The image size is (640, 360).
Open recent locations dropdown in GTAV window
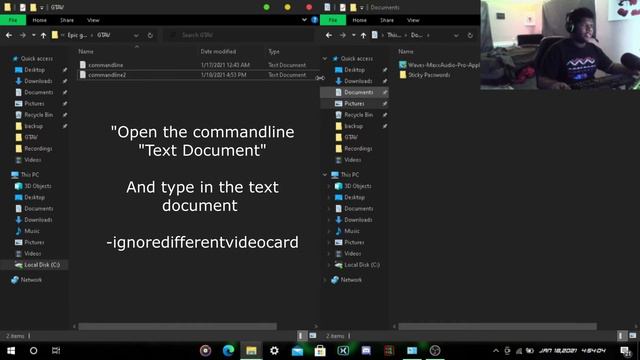tap(33, 36)
